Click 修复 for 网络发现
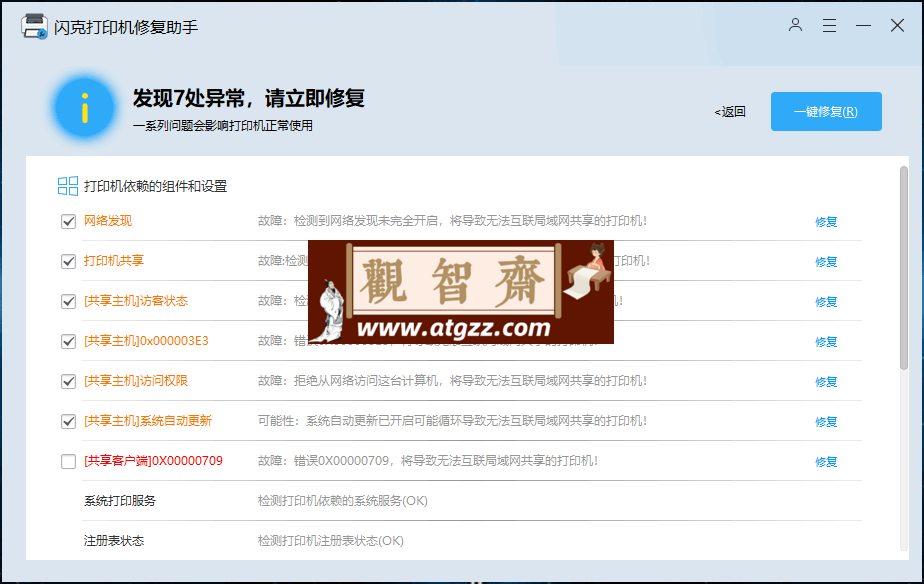The height and width of the screenshot is (584, 924). pyautogui.click(x=826, y=222)
